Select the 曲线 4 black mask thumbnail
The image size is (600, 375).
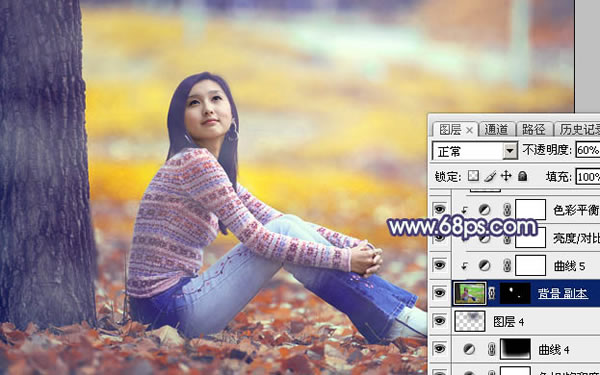tap(515, 349)
